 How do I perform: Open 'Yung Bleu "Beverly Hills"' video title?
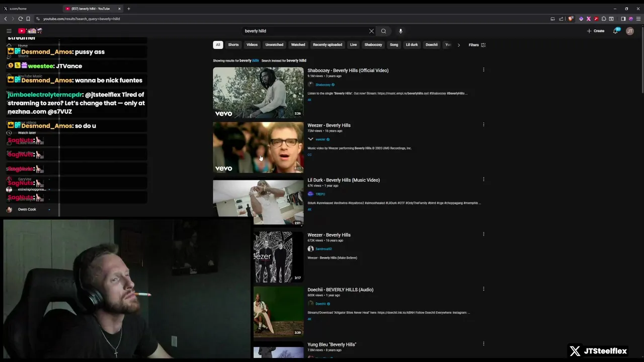[332, 344]
